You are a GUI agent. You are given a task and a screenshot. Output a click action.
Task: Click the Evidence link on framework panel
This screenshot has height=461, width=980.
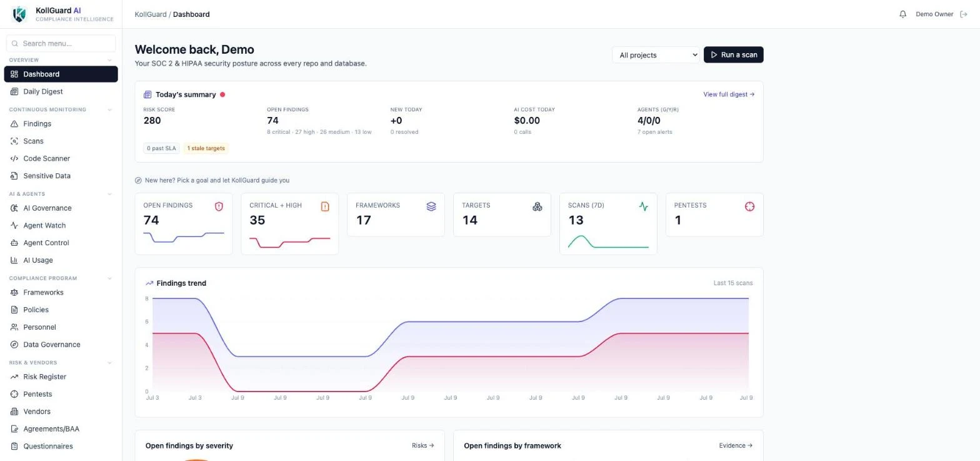pyautogui.click(x=736, y=446)
